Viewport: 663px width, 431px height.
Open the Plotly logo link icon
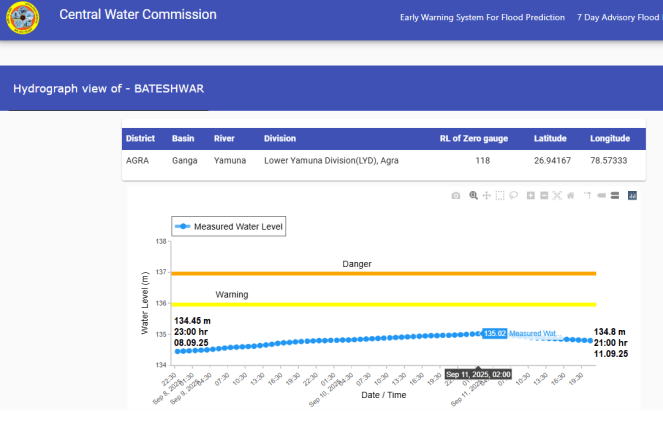(x=632, y=196)
